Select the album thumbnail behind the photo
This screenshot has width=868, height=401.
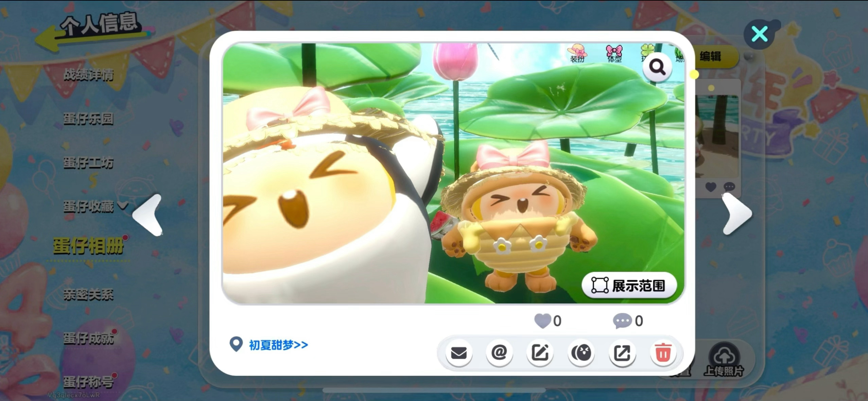click(717, 136)
